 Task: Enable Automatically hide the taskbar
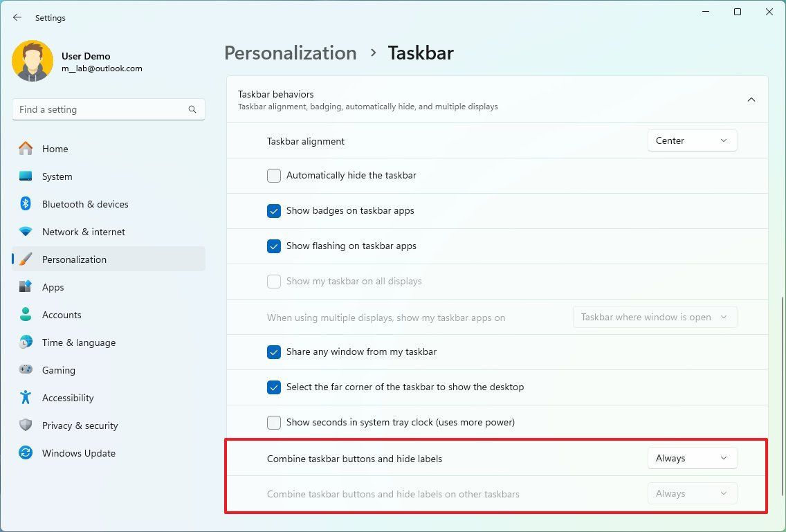point(273,176)
